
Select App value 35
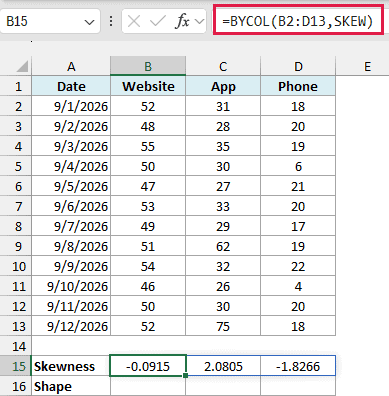(223, 146)
